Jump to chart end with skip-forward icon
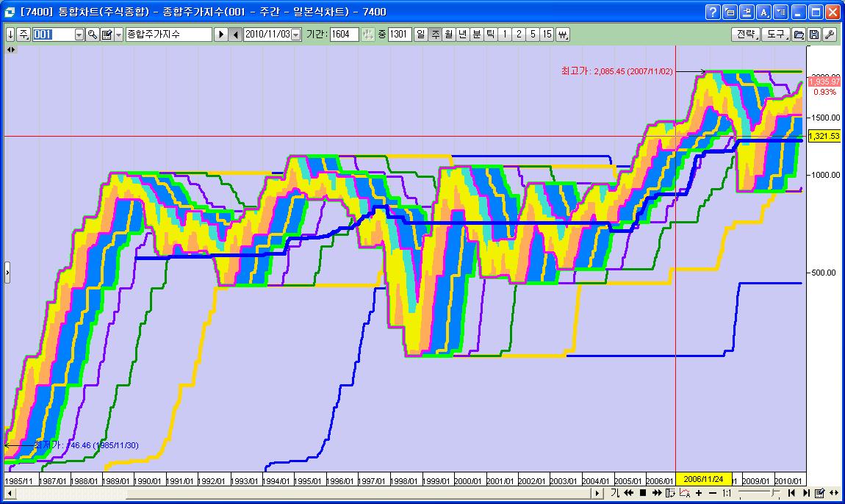This screenshot has width=845, height=504. pos(806,493)
